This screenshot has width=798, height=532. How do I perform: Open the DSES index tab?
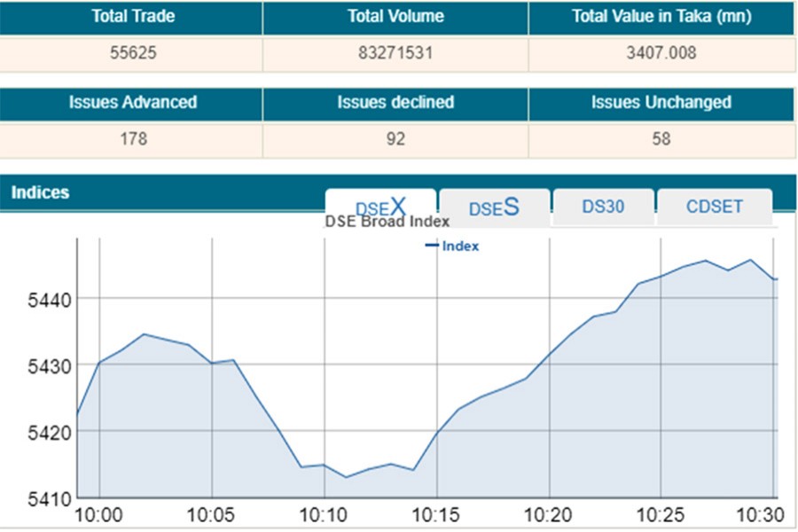[x=494, y=208]
